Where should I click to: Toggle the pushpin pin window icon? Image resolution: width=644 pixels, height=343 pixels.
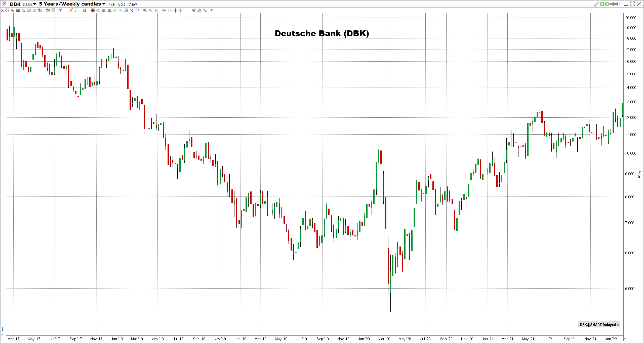614,4
